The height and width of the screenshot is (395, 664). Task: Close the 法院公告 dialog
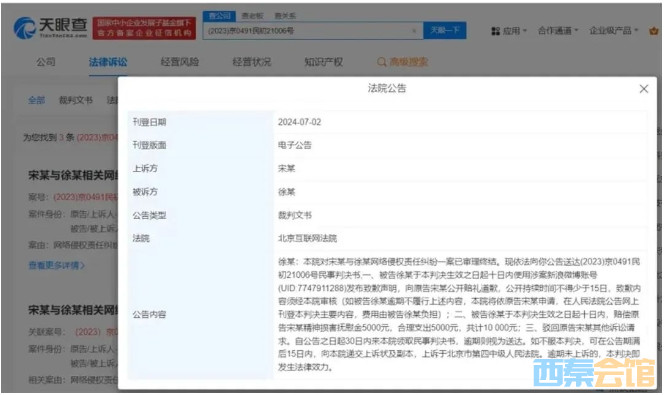pyautogui.click(x=644, y=89)
